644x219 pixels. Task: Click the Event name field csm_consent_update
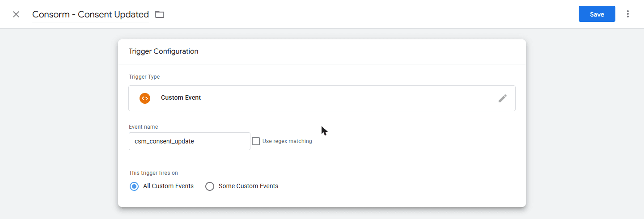[189, 141]
